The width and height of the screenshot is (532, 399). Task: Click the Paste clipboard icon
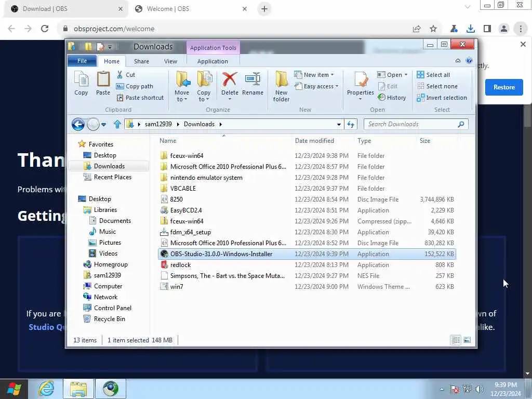103,84
